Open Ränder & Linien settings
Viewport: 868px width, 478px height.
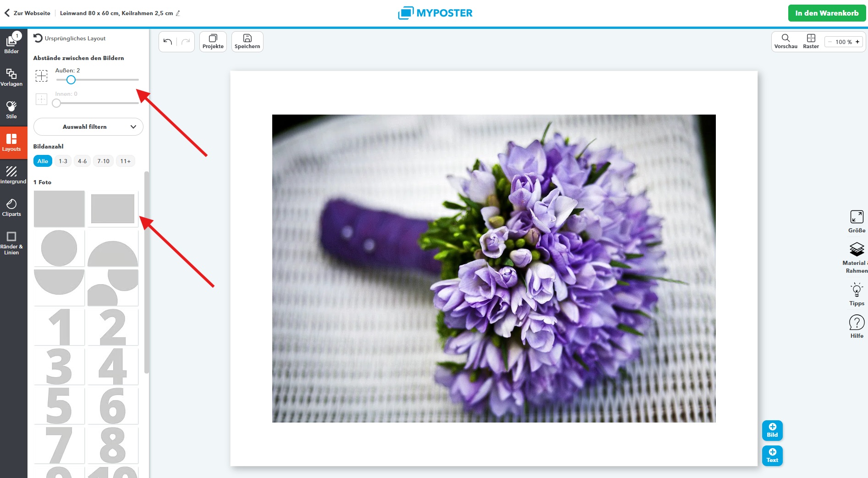(x=11, y=242)
